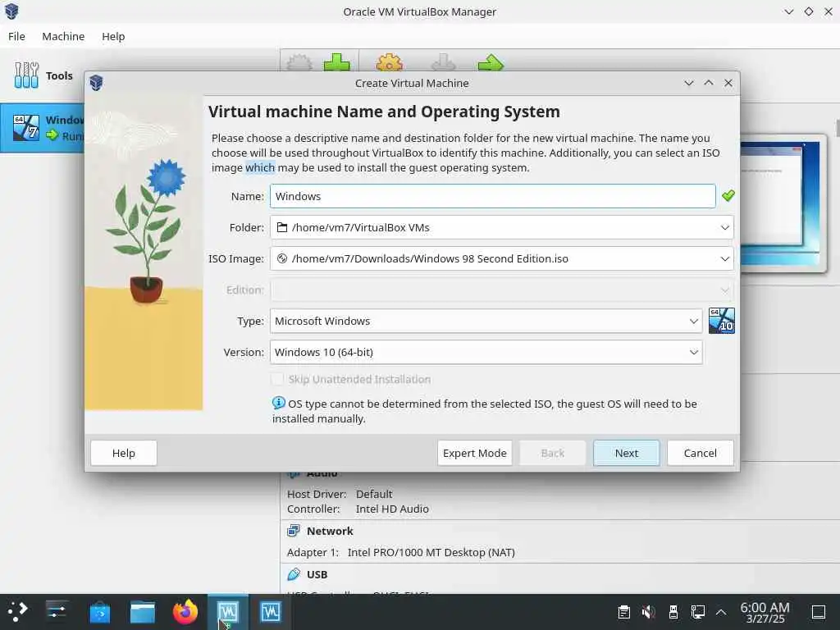Screen dimensions: 840x630
Task: Click the USB section icon in manager window
Action: click(293, 574)
